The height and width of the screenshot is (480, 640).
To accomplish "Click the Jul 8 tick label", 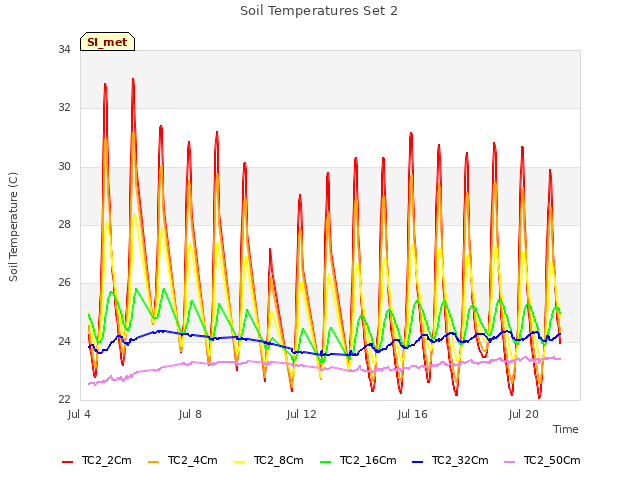I will (190, 414).
